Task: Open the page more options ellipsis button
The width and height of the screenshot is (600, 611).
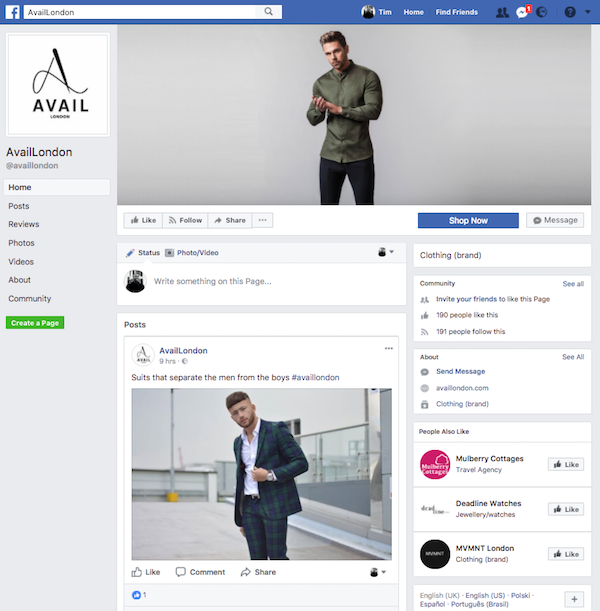Action: [263, 221]
